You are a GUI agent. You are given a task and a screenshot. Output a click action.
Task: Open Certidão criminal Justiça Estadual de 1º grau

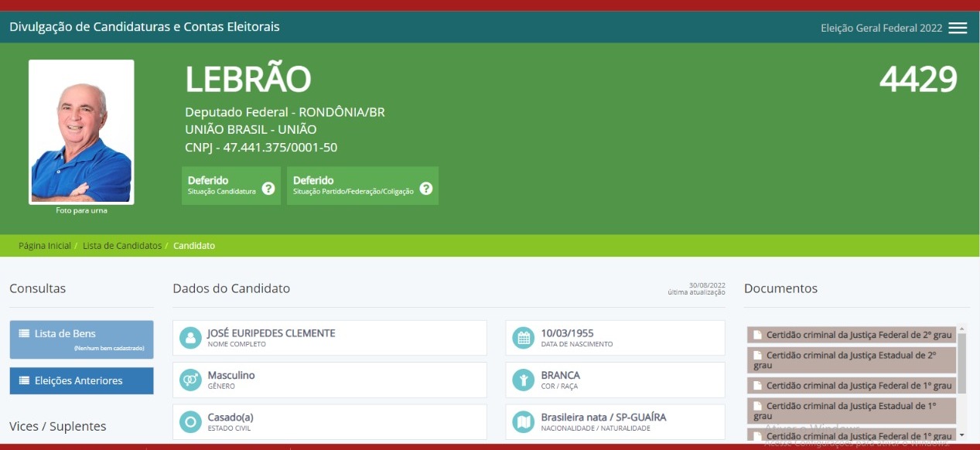[852, 411]
